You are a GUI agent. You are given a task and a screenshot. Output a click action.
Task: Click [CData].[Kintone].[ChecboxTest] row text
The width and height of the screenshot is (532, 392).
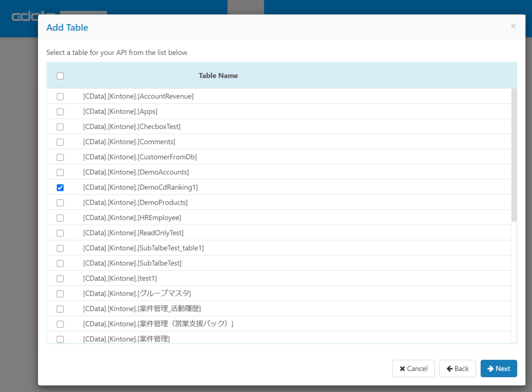(x=132, y=127)
